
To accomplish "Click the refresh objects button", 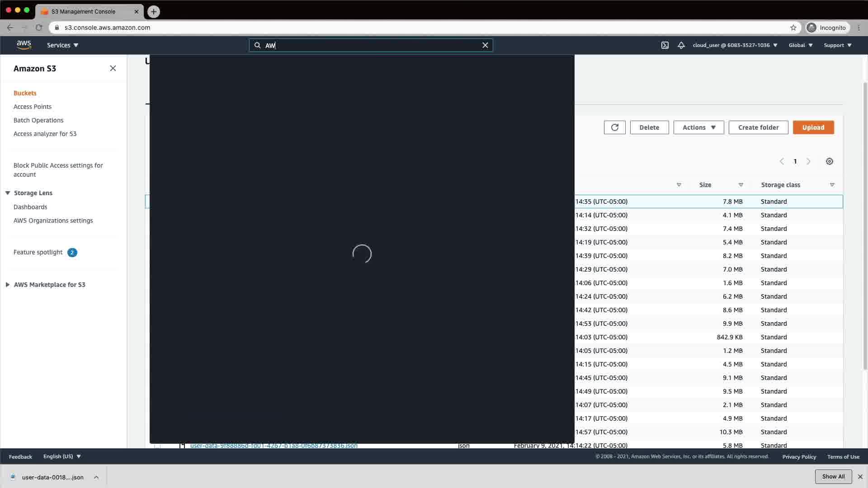I will pos(614,127).
